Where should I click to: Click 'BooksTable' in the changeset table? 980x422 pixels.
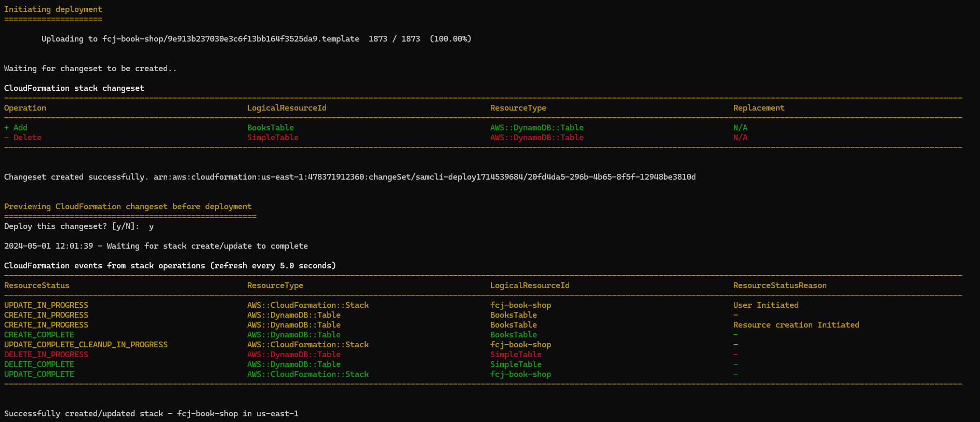point(271,128)
